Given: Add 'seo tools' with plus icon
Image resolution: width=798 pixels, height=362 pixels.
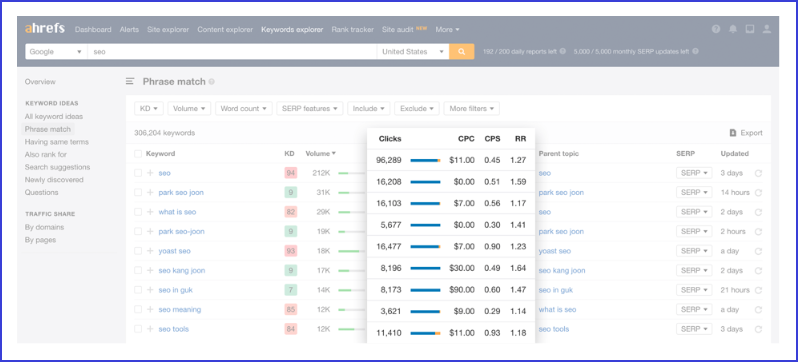Looking at the screenshot, I should coord(150,329).
